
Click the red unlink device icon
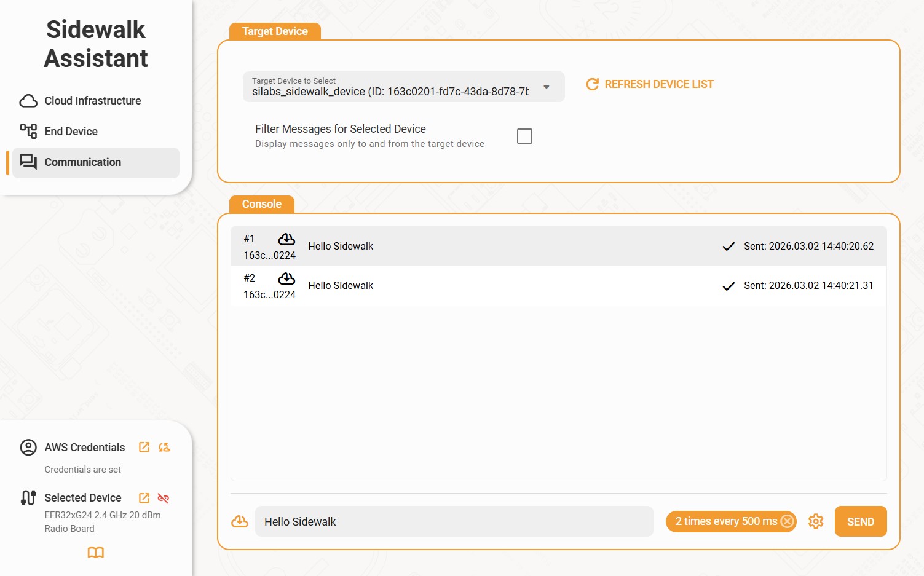[164, 498]
